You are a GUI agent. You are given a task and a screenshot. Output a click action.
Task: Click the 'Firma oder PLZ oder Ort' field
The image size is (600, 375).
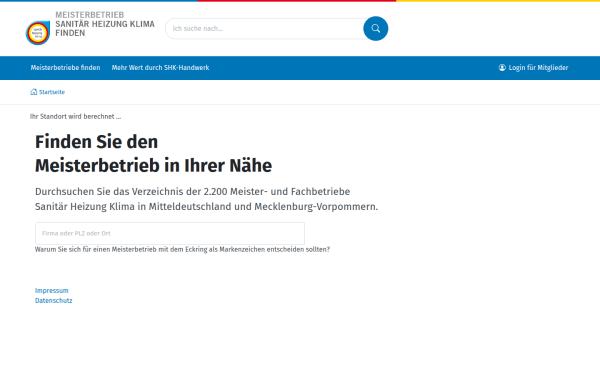(x=170, y=233)
